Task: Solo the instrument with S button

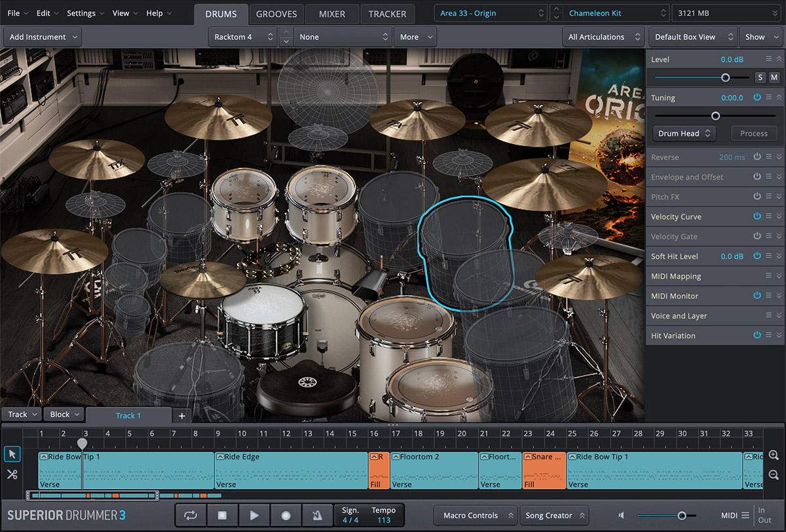Action: [760, 77]
